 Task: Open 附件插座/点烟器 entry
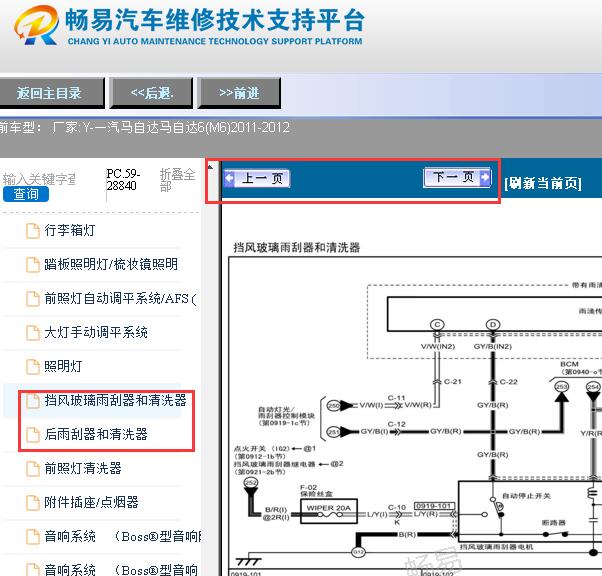(x=91, y=502)
